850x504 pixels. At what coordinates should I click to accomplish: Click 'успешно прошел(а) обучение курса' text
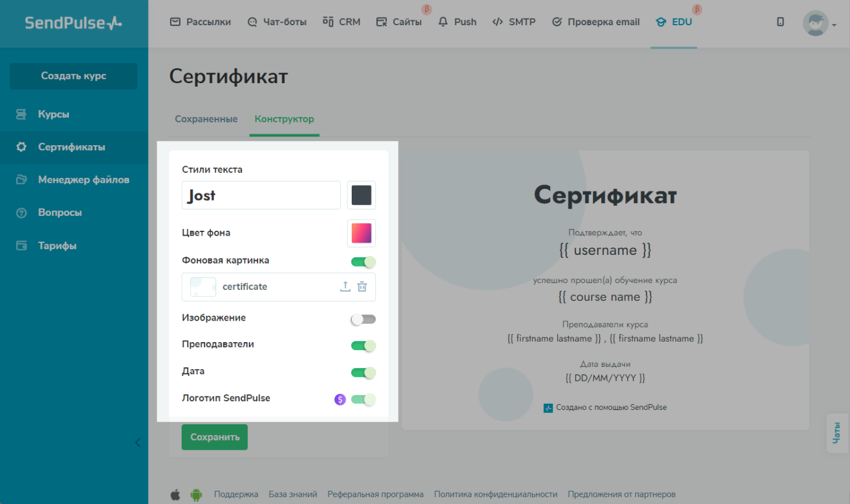click(x=605, y=280)
